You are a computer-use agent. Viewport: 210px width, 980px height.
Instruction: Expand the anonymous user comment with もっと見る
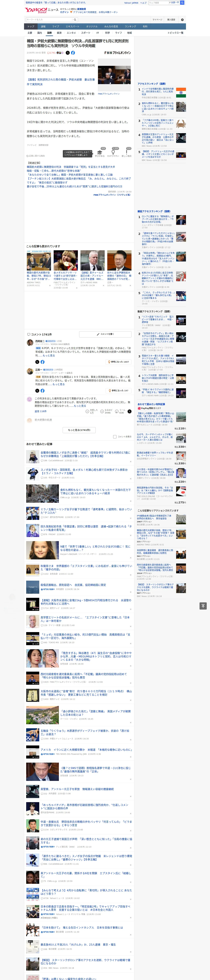coord(80,406)
